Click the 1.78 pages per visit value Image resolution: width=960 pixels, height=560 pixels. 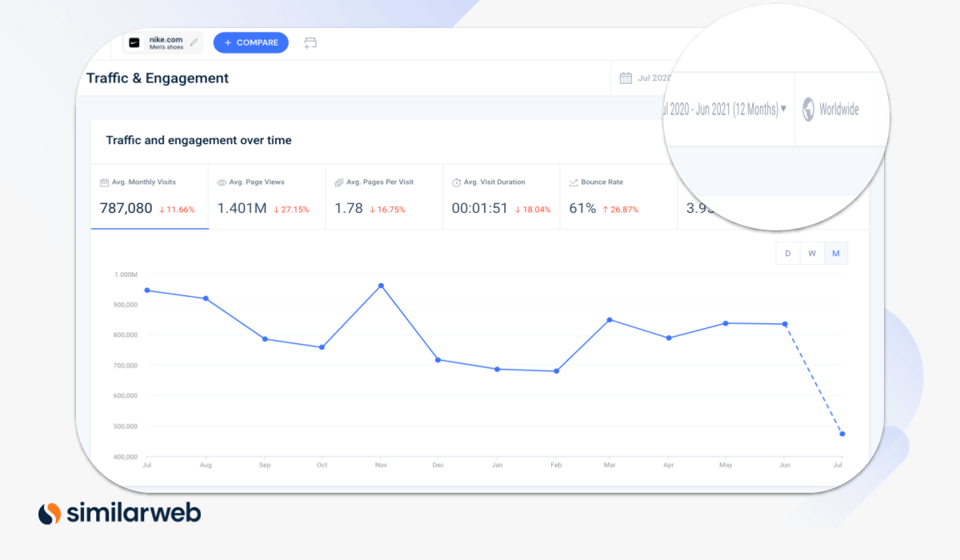349,208
